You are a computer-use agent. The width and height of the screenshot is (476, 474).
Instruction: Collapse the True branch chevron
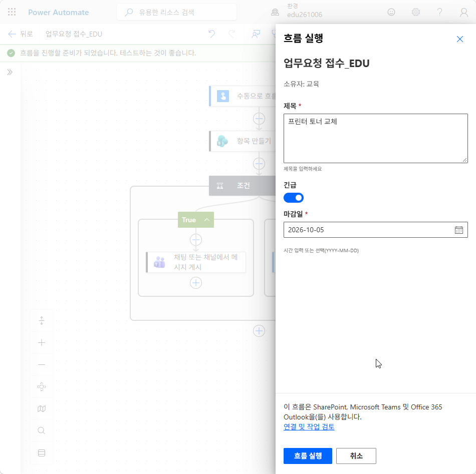pyautogui.click(x=207, y=220)
